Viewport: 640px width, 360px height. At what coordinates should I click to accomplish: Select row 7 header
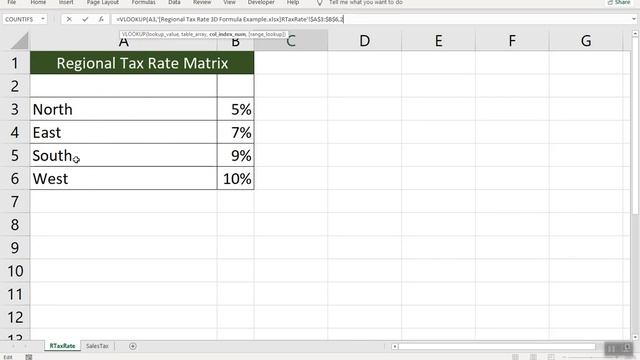tap(15, 201)
